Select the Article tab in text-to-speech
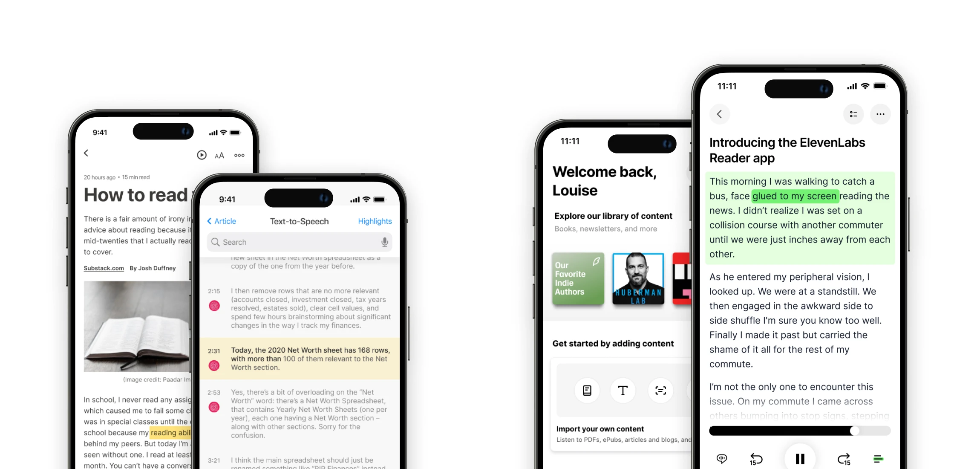The width and height of the screenshot is (980, 469). click(224, 221)
